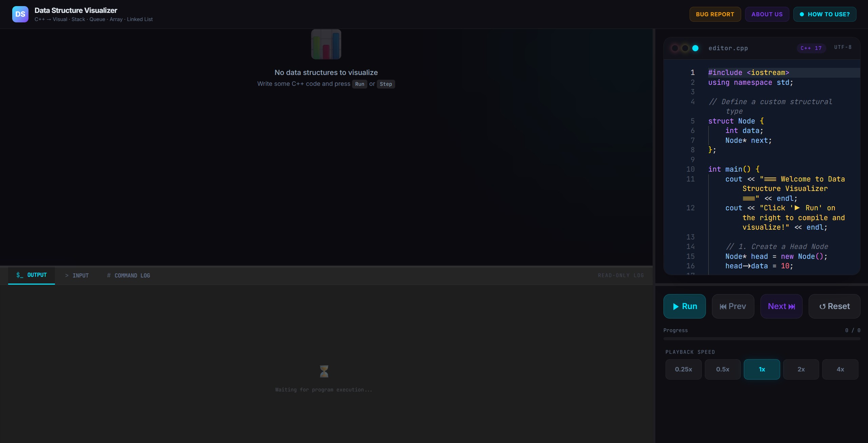The width and height of the screenshot is (868, 443).
Task: Click the line 'struct Node {'
Action: [736, 121]
